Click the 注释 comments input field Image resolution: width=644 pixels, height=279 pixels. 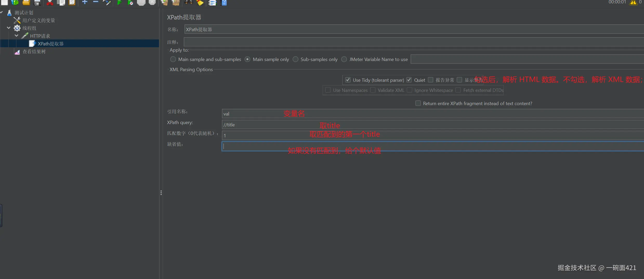pyautogui.click(x=414, y=42)
